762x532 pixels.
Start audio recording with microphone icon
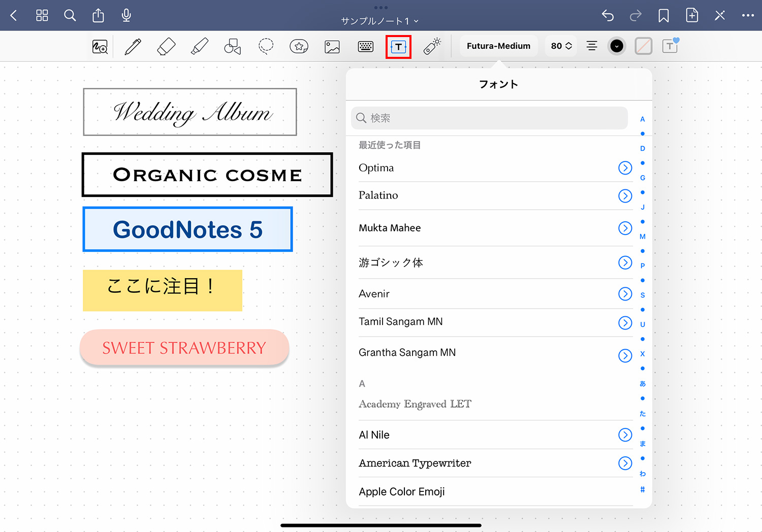click(126, 16)
